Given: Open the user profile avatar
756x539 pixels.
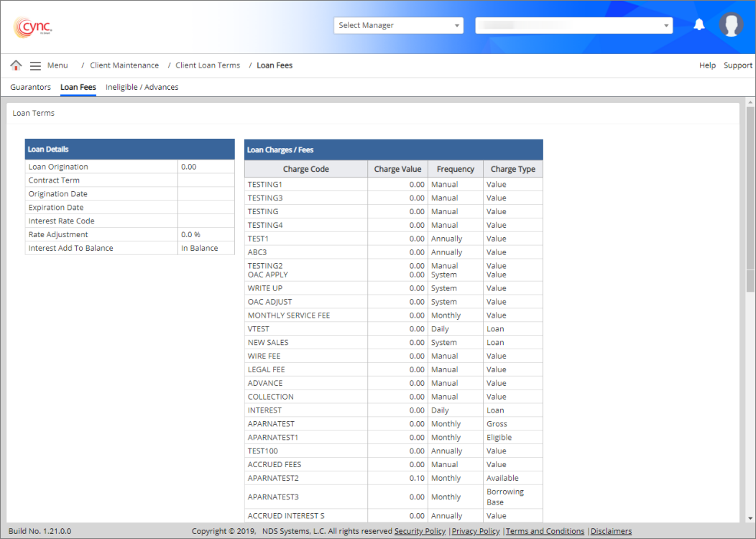Looking at the screenshot, I should click(x=731, y=25).
